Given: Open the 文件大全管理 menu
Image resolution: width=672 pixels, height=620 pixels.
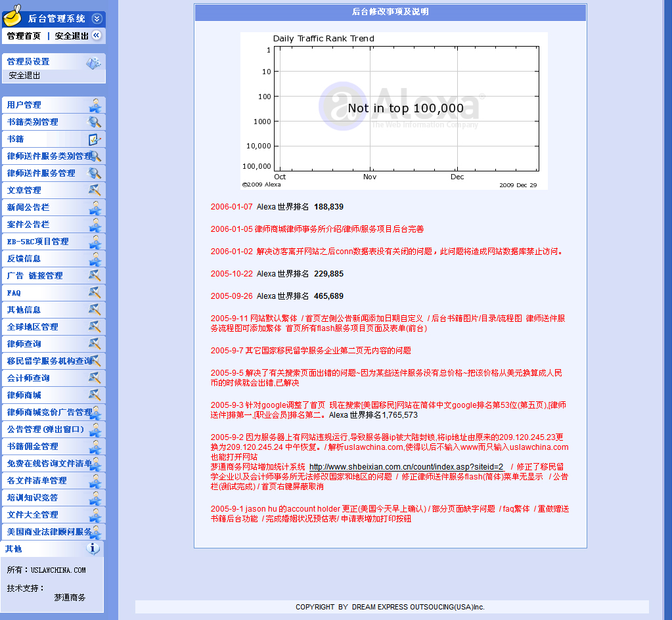Looking at the screenshot, I should coord(54,515).
